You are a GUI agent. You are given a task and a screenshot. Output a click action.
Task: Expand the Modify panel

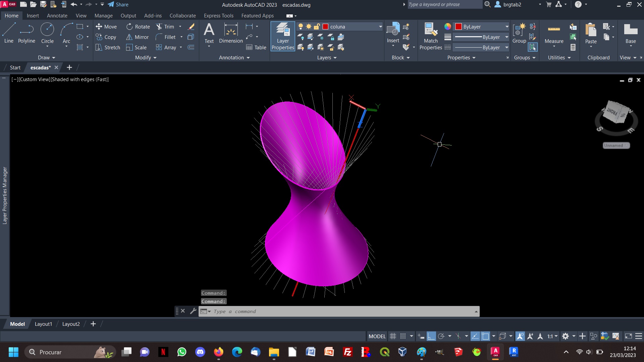146,58
